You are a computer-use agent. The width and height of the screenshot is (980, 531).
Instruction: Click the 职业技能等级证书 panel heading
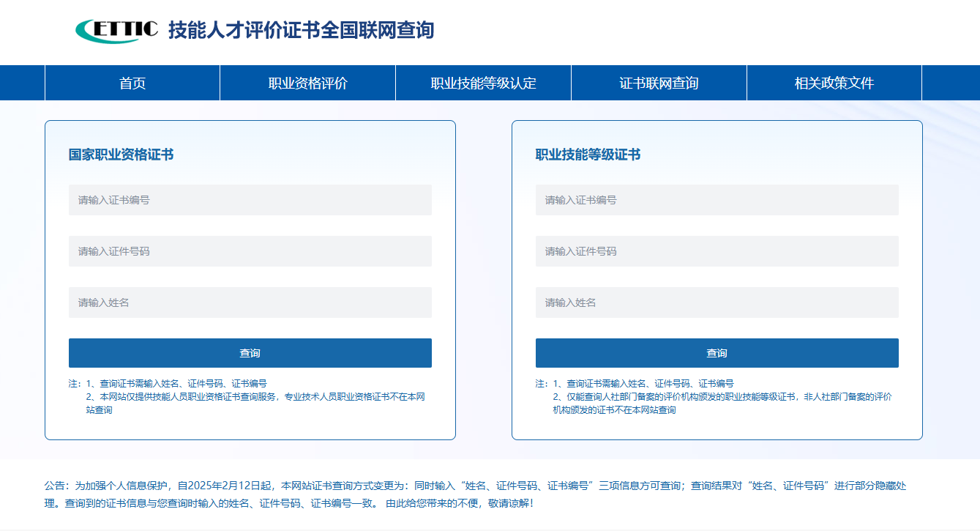[588, 155]
